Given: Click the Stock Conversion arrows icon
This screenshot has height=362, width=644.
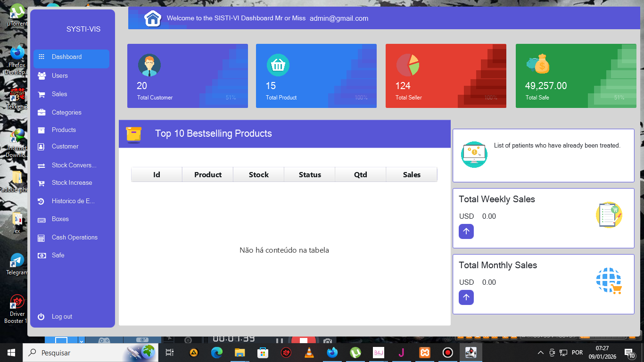Looking at the screenshot, I should [x=41, y=165].
